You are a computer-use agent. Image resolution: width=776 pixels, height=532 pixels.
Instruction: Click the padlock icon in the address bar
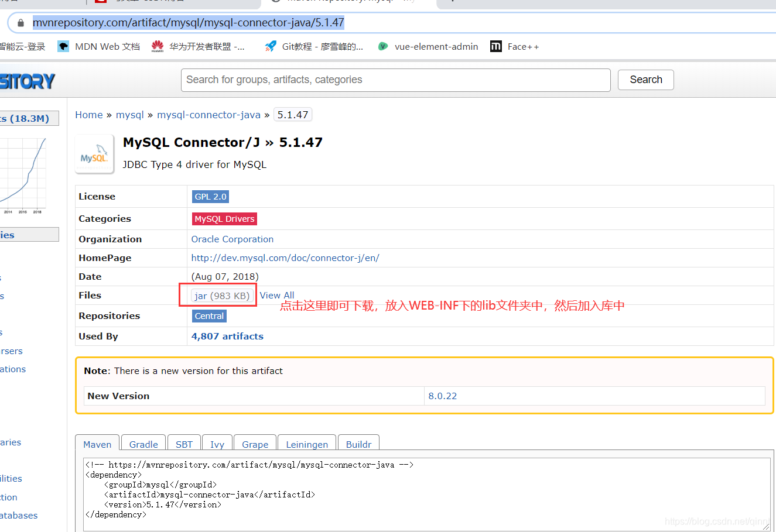click(x=20, y=24)
